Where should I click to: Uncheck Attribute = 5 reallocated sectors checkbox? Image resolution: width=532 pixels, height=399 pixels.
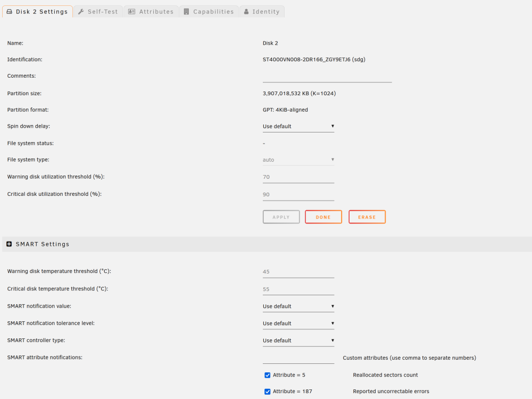(268, 375)
